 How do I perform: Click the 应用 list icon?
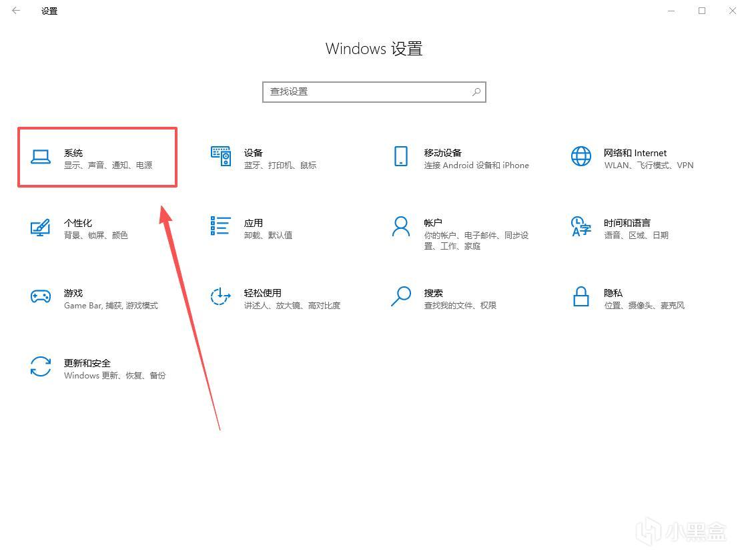(220, 226)
